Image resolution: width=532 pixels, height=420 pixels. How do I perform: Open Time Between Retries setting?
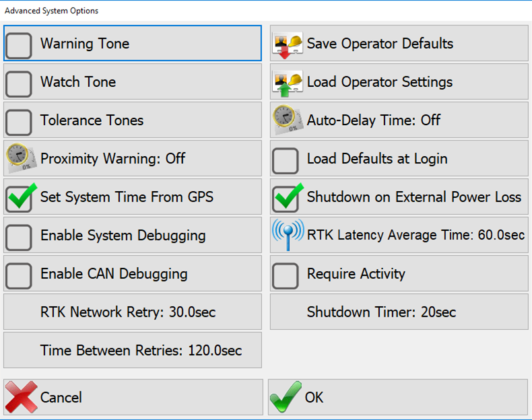click(133, 350)
